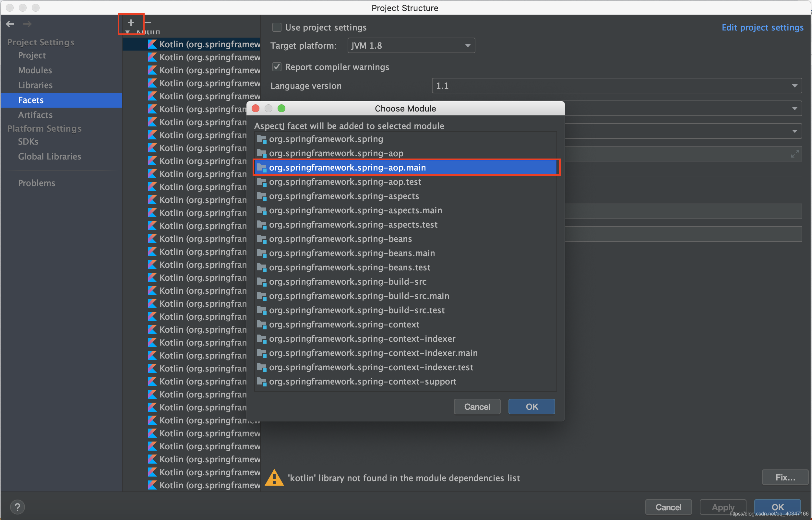Click Apply in Project Structure window
Screen dimensions: 812x520
click(x=723, y=507)
